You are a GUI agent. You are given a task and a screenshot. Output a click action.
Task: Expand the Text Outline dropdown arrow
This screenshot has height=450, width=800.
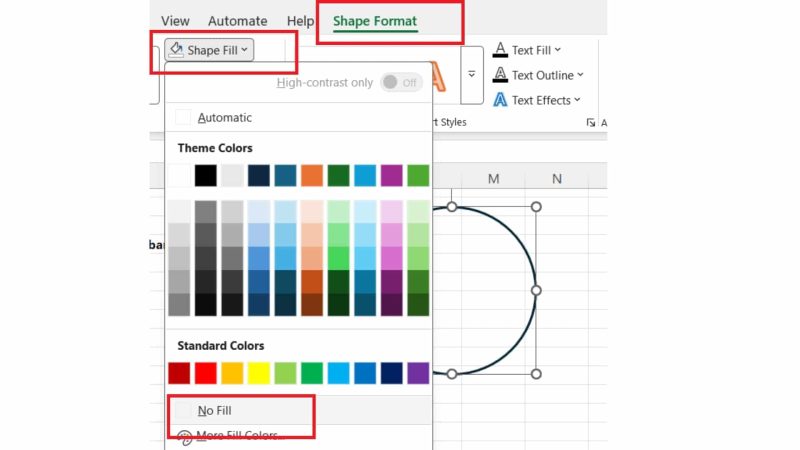tap(580, 74)
